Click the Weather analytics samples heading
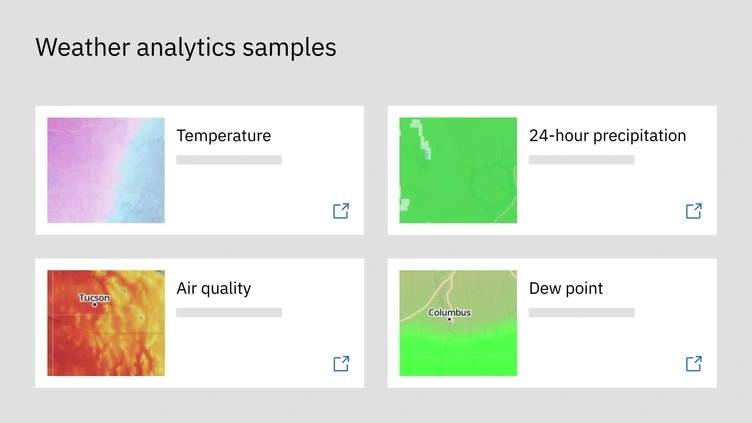This screenshot has height=423, width=752. click(x=186, y=47)
